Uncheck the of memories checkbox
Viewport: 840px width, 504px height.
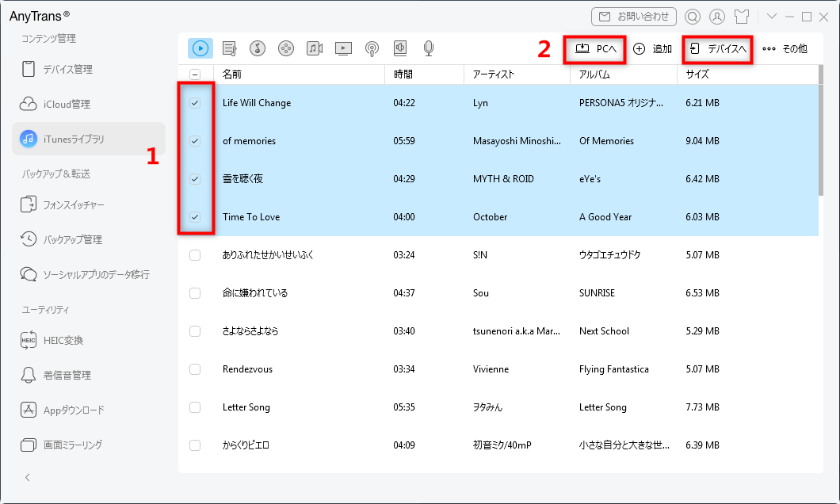coord(195,141)
